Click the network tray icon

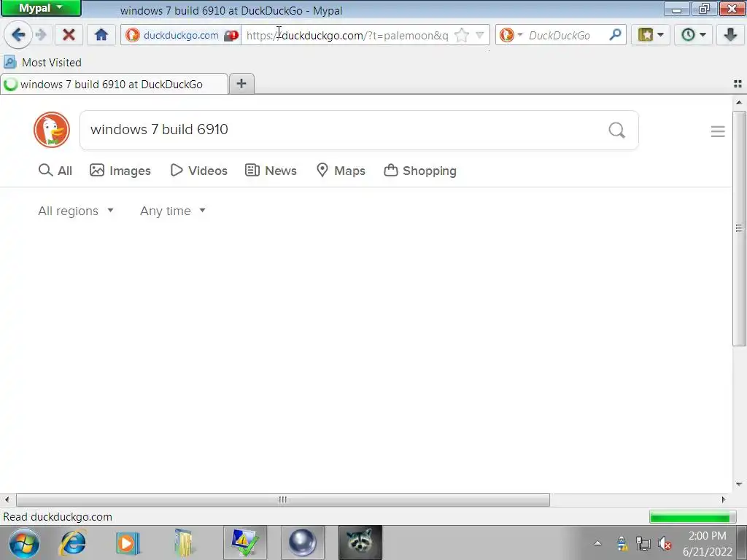[x=643, y=542]
